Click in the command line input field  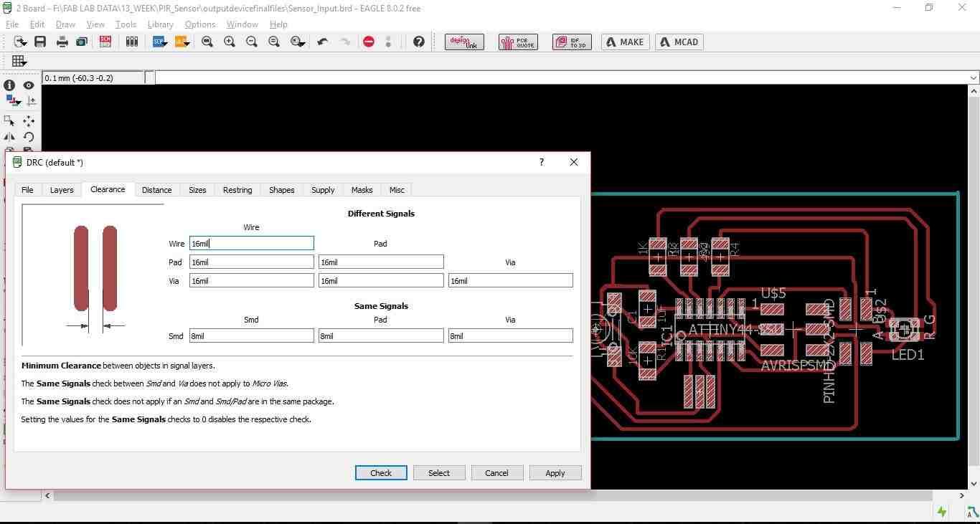pyautogui.click(x=561, y=77)
